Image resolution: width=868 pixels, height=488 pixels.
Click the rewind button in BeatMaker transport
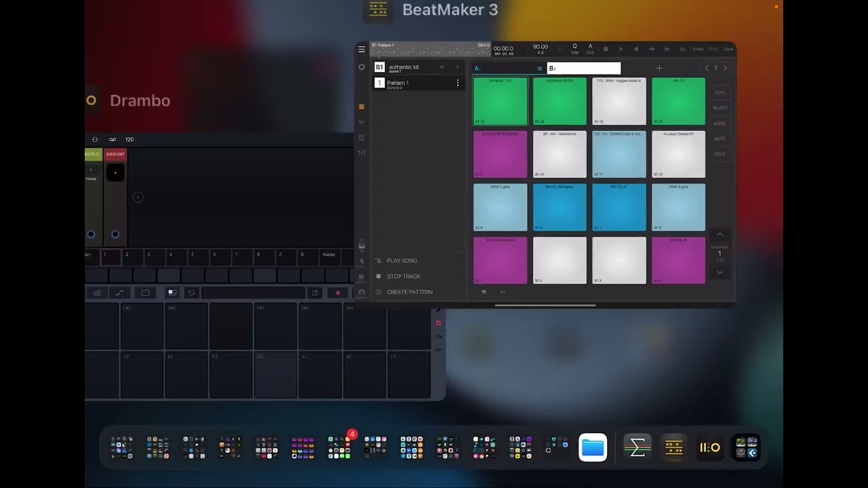[x=652, y=49]
